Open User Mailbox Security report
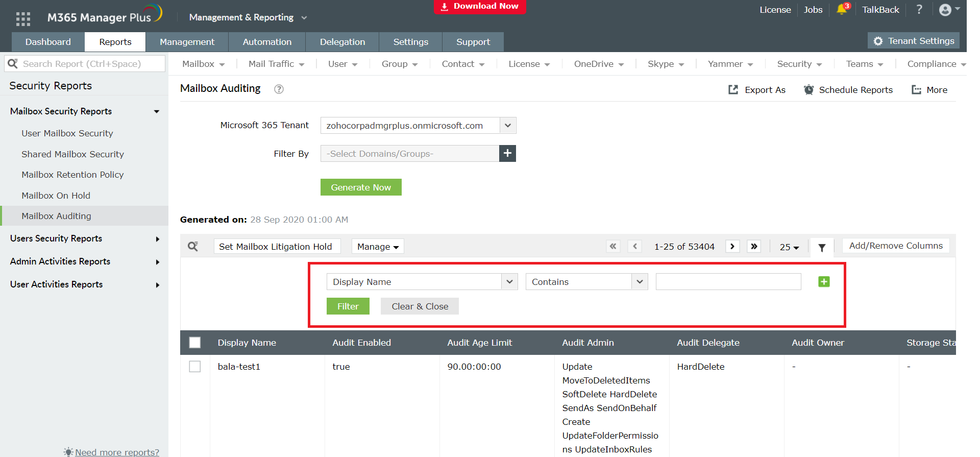The height and width of the screenshot is (457, 980). click(67, 133)
